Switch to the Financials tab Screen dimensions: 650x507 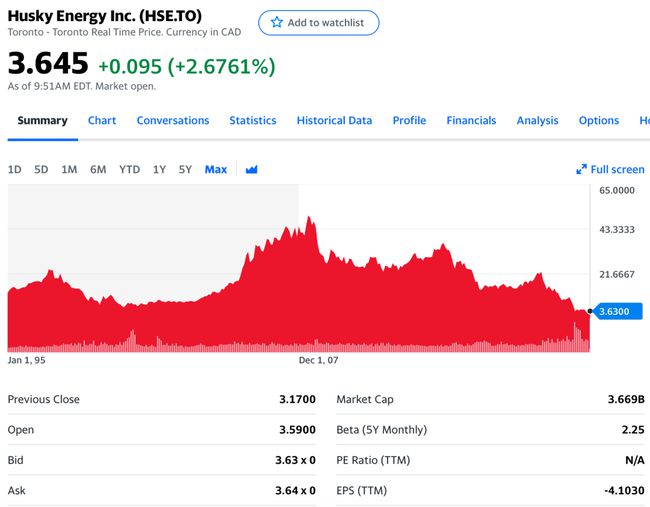click(x=471, y=120)
